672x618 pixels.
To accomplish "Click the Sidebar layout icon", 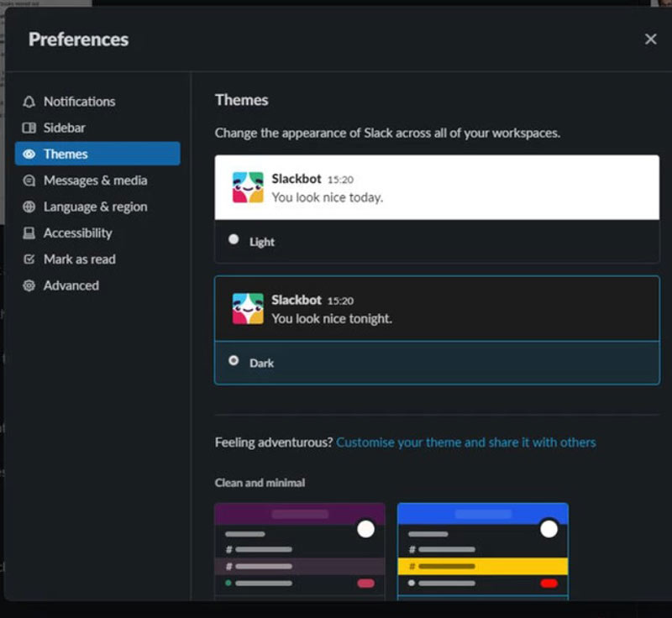I will [29, 128].
